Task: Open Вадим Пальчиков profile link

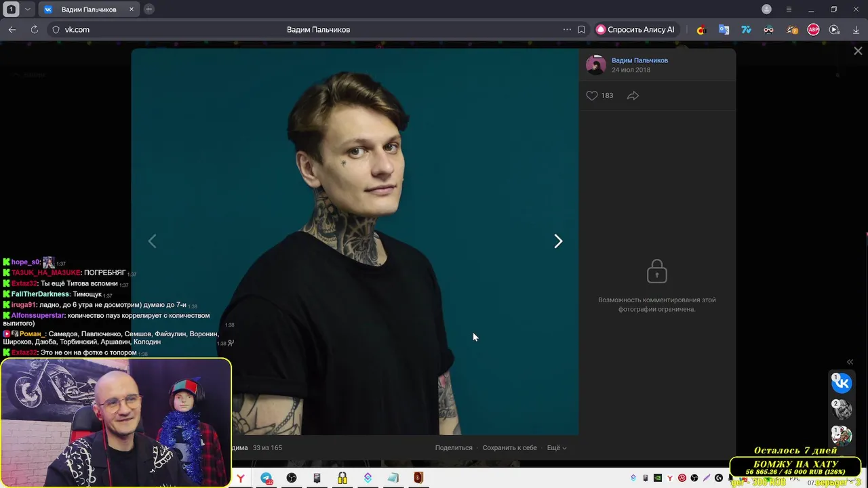Action: click(x=639, y=60)
